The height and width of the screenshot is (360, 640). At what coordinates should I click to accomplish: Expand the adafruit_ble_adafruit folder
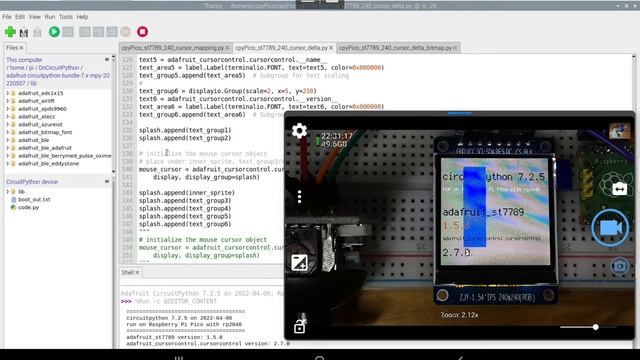[7, 148]
